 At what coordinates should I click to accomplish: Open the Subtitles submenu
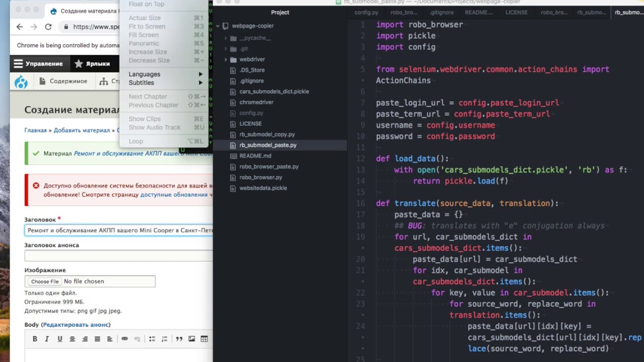click(x=164, y=82)
